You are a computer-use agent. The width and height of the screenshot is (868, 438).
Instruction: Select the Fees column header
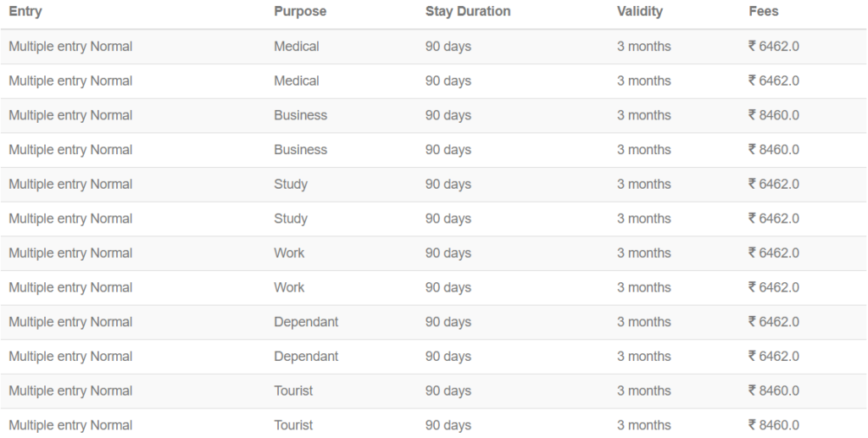[764, 12]
